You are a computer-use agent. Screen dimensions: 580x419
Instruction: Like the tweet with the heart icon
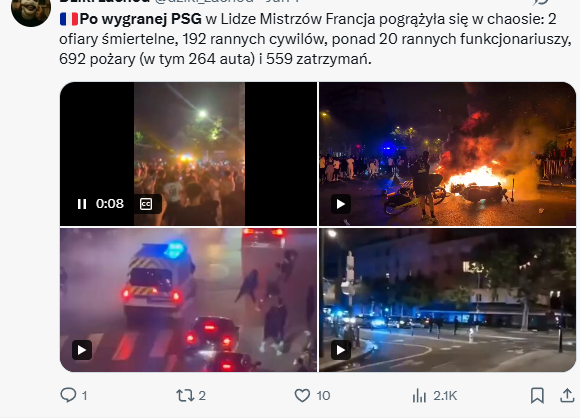click(x=302, y=396)
